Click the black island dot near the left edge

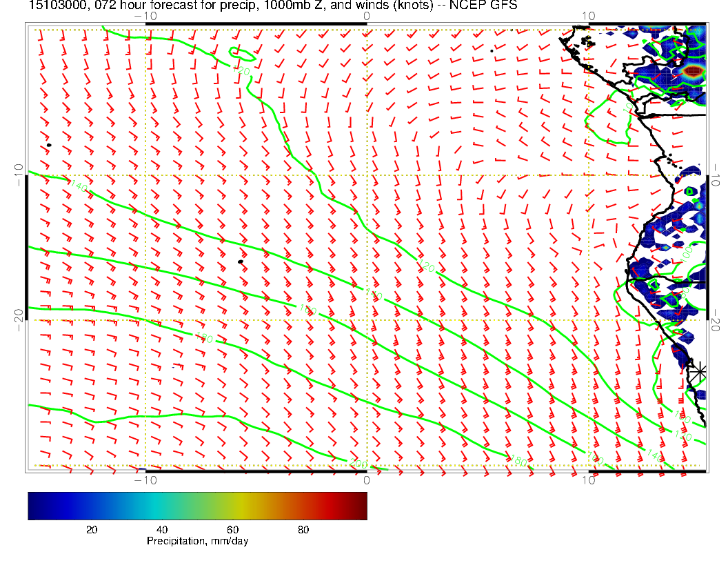[49, 145]
